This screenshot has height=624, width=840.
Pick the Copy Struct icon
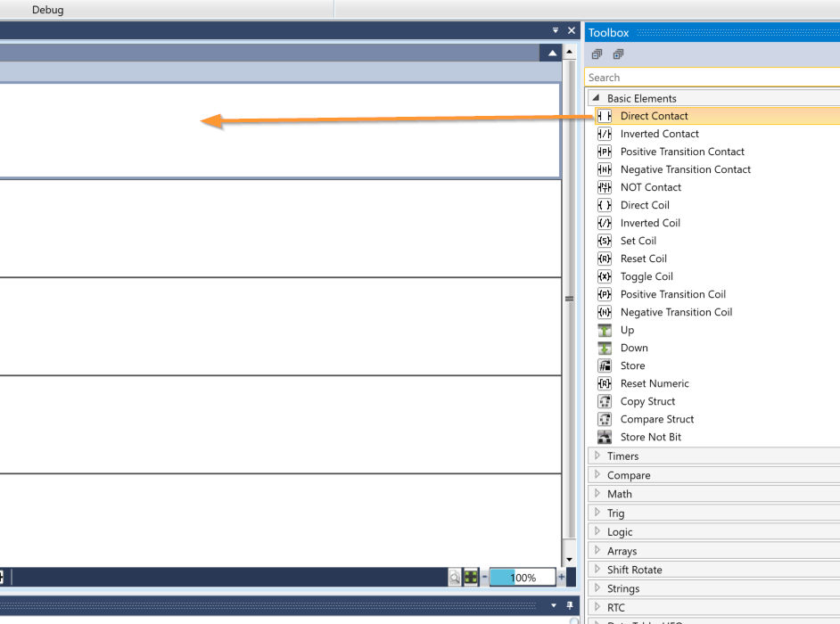coord(605,401)
